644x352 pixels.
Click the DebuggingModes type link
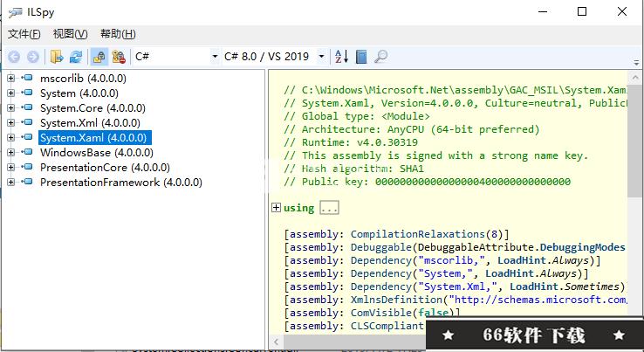point(582,247)
